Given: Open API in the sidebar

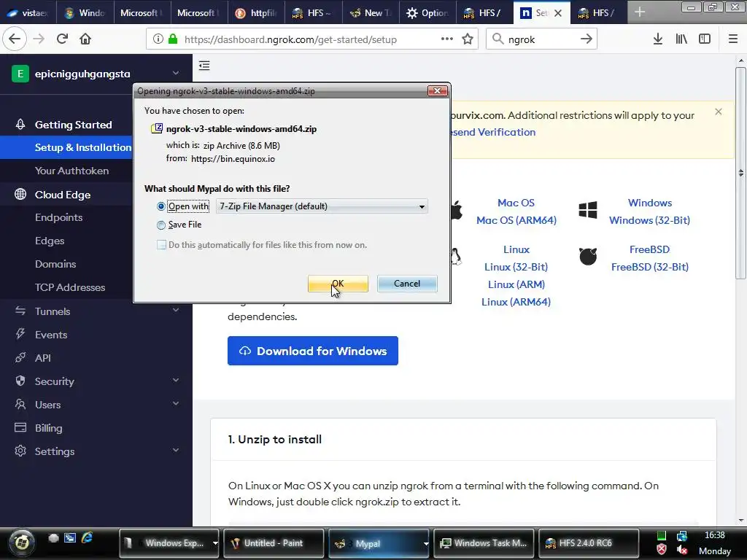Looking at the screenshot, I should tap(43, 357).
